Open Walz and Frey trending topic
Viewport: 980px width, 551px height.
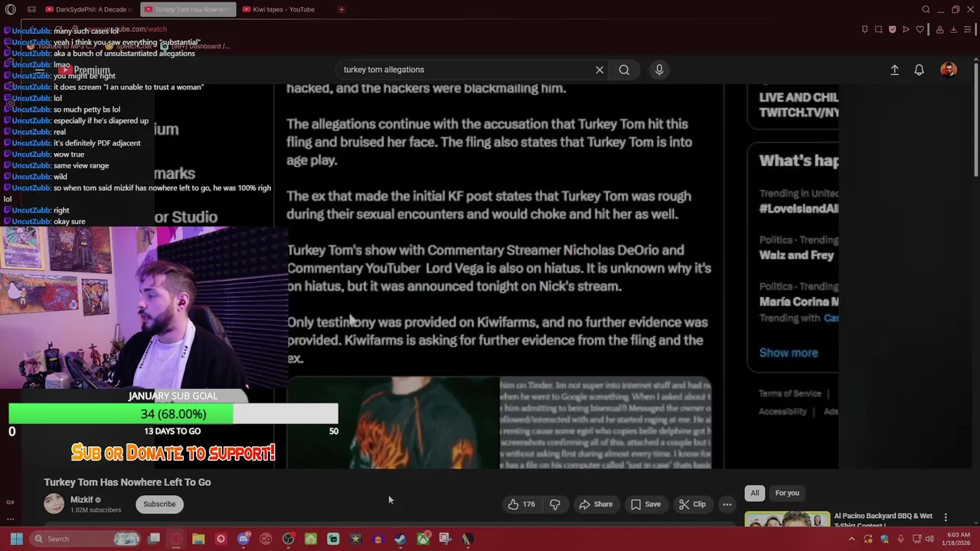coord(796,255)
